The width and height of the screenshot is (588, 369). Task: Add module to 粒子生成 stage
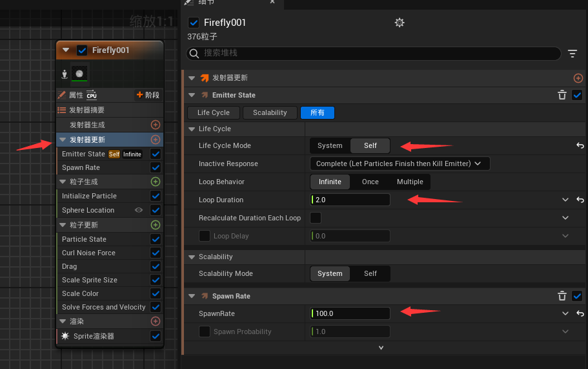pyautogui.click(x=156, y=182)
